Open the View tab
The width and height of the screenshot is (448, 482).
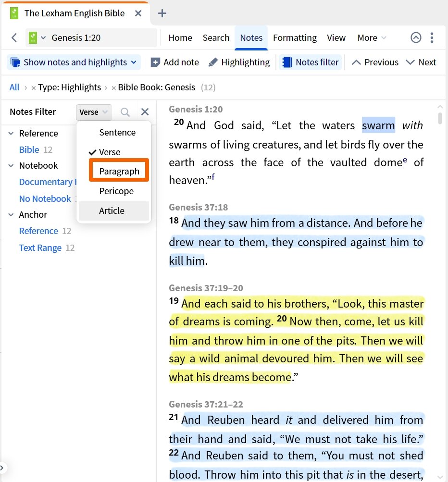click(x=336, y=38)
